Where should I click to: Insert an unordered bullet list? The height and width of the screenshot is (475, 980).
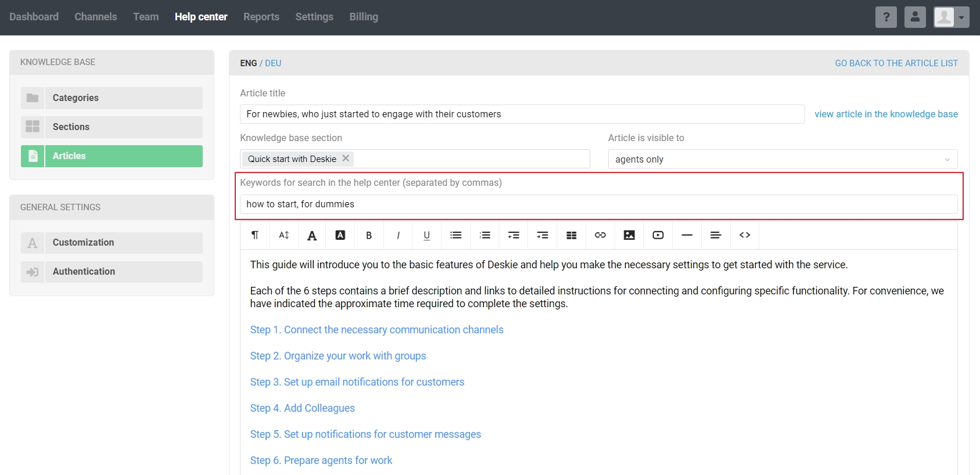pos(456,235)
